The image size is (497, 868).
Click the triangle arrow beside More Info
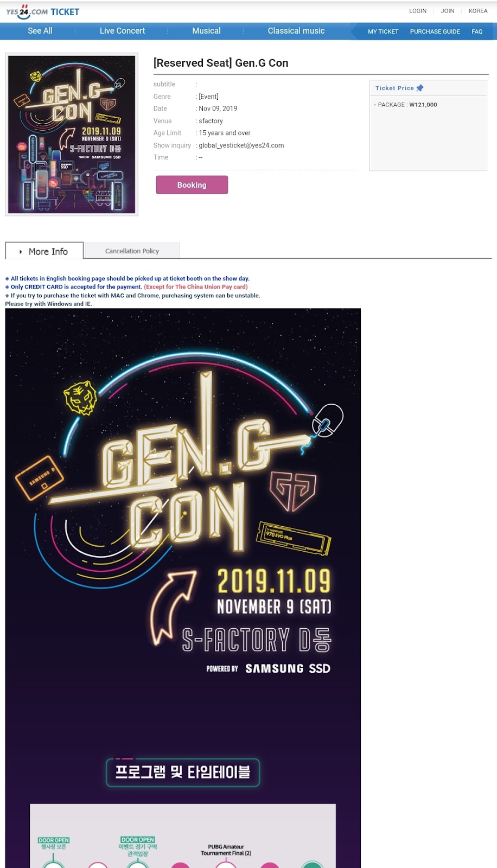21,252
